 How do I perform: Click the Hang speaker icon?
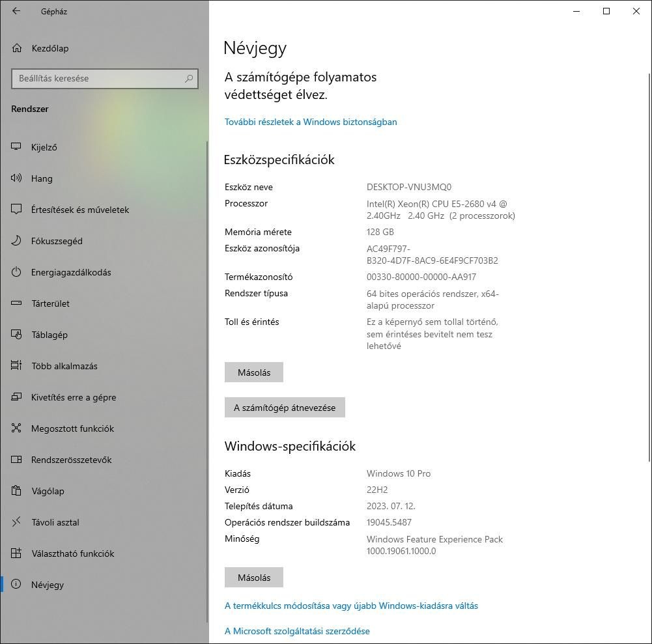pos(16,178)
